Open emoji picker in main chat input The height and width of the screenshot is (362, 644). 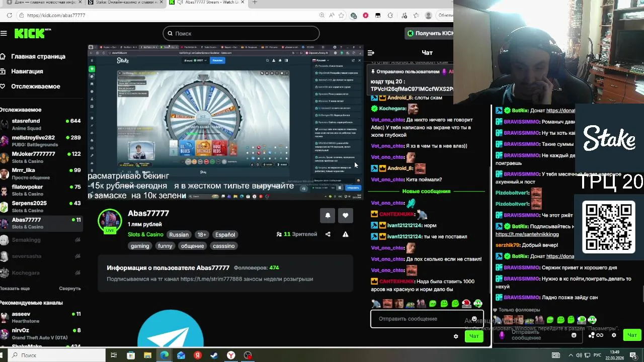point(474,319)
